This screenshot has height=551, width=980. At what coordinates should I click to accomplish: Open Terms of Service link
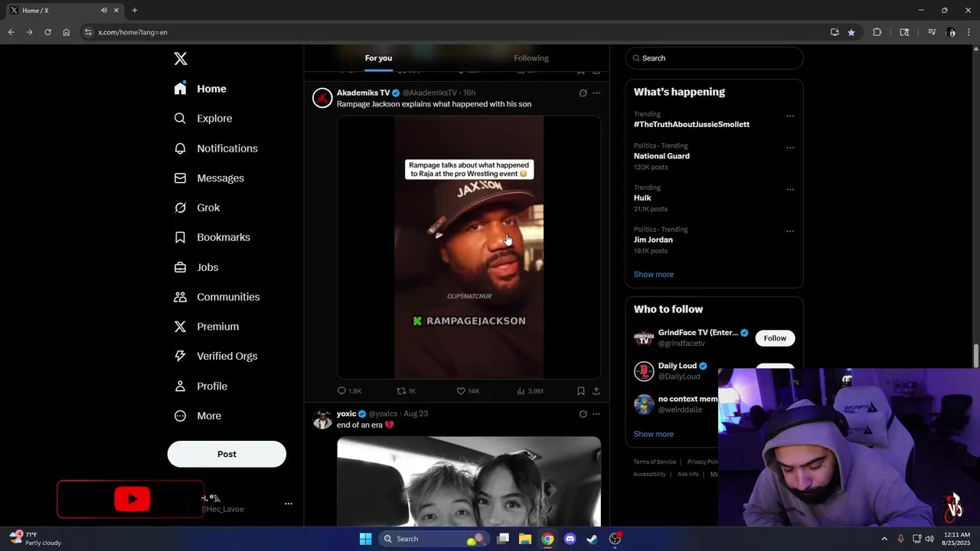pyautogui.click(x=655, y=461)
